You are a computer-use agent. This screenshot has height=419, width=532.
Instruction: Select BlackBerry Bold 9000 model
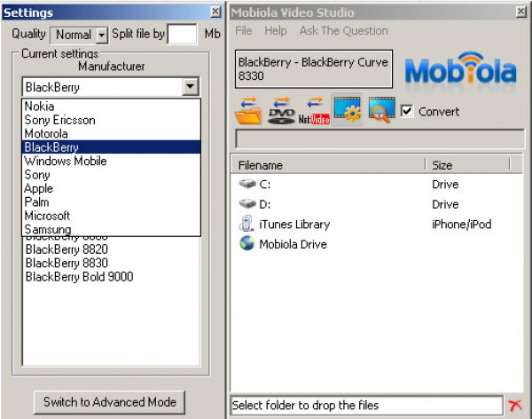click(x=80, y=276)
